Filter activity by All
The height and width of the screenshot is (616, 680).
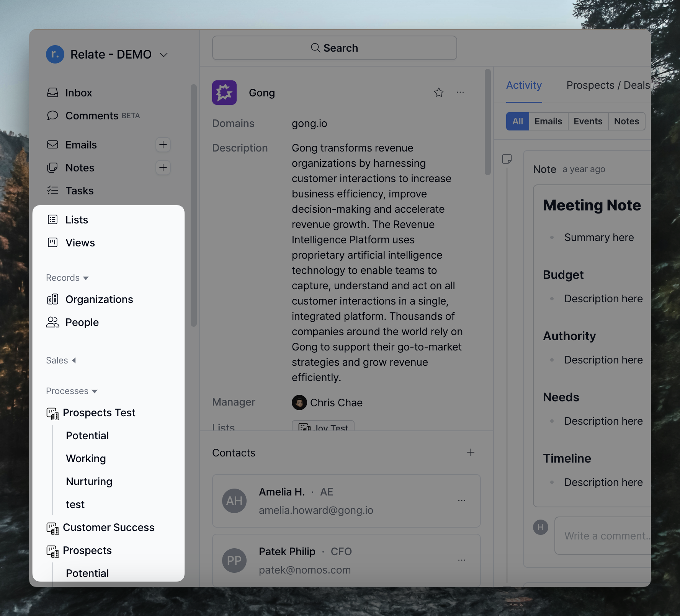pyautogui.click(x=518, y=121)
